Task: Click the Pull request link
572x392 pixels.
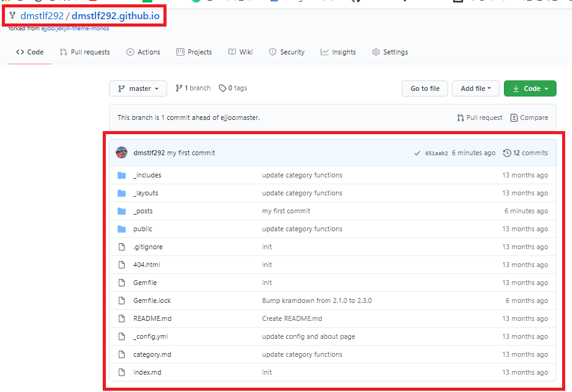Action: point(480,117)
